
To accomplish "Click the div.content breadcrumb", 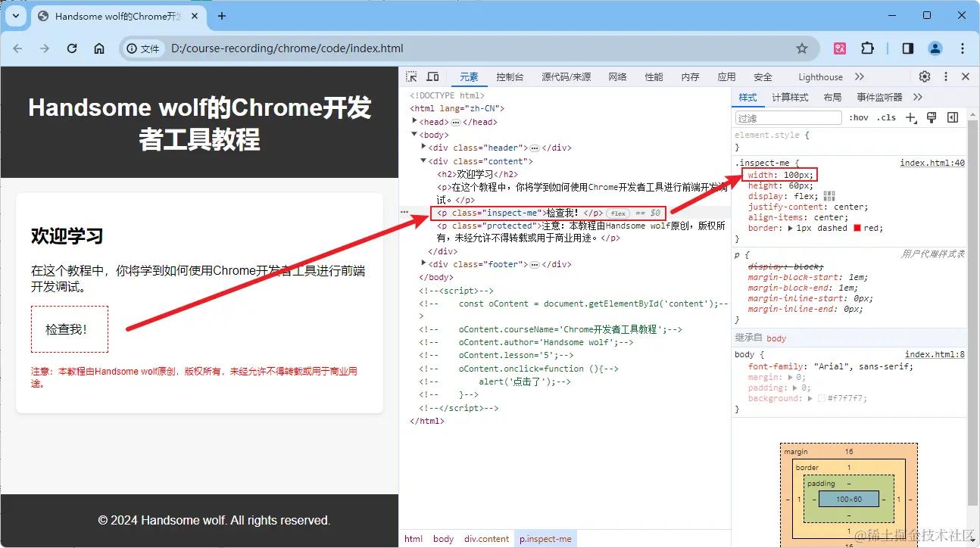I will coord(486,539).
